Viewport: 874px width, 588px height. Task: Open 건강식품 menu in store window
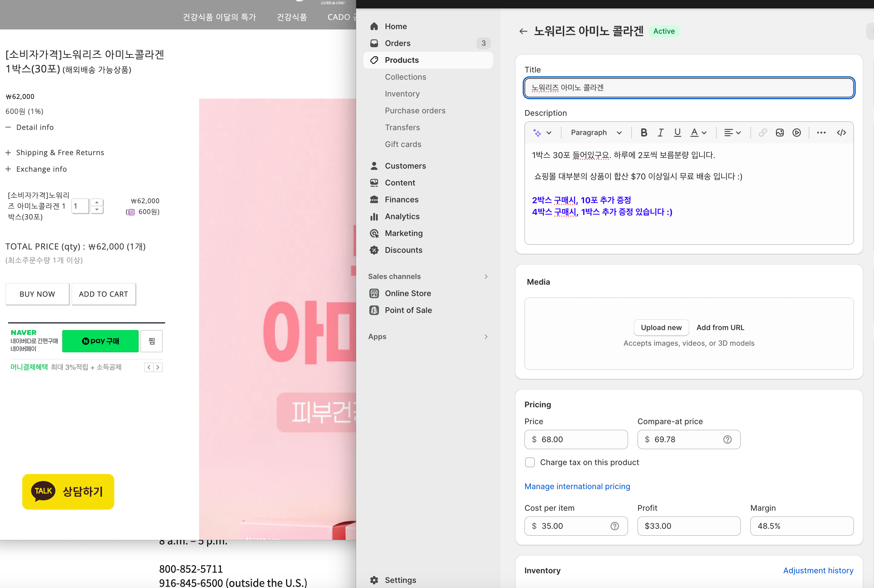tap(292, 17)
